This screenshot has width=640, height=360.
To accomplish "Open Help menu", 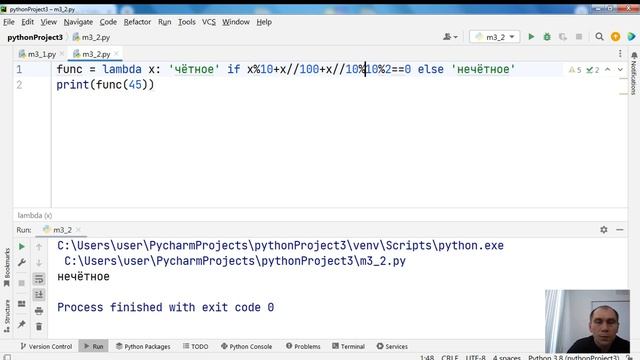I will click(264, 22).
